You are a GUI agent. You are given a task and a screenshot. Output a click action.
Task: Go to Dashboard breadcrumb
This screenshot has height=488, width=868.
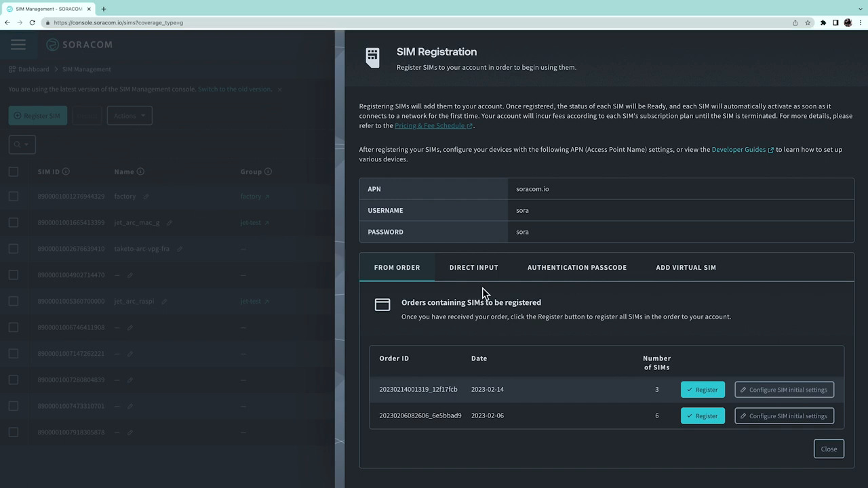coord(29,69)
